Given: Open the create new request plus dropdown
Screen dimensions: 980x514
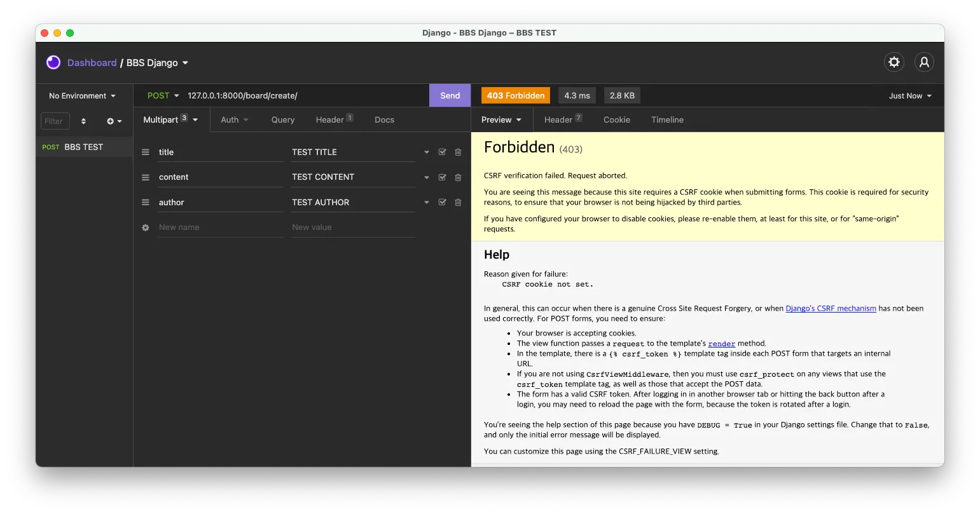Looking at the screenshot, I should click(114, 121).
